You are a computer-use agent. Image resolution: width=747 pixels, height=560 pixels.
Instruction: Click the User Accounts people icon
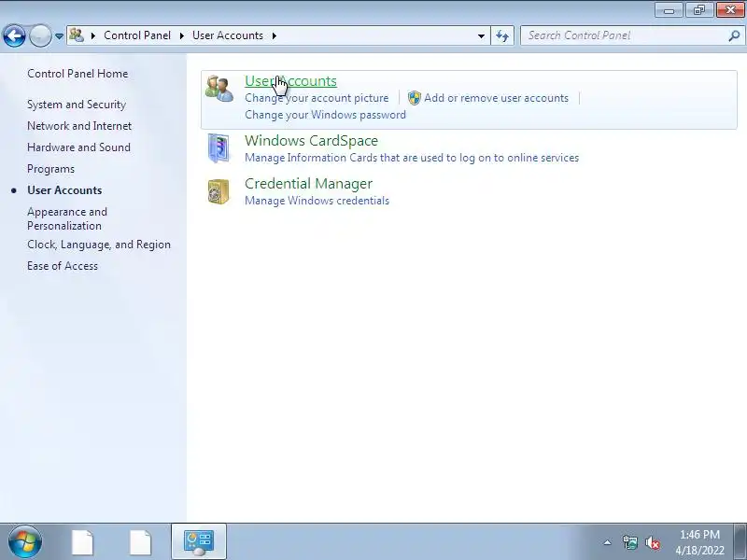(219, 89)
